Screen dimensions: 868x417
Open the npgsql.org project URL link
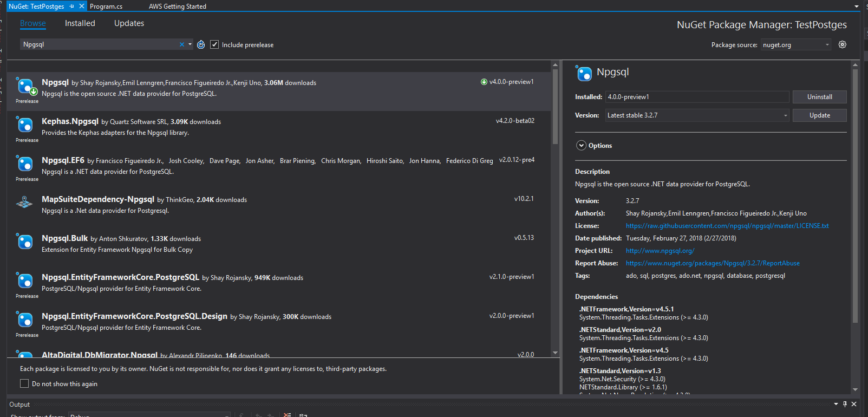click(x=660, y=251)
